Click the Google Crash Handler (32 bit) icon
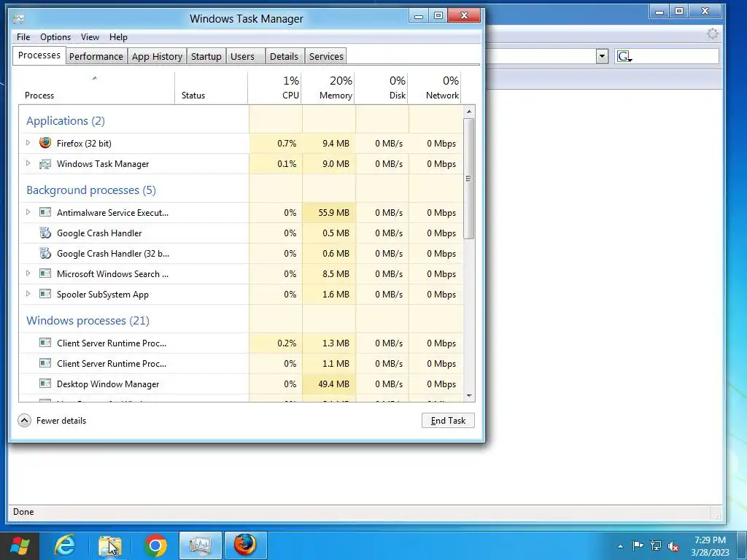 point(45,253)
